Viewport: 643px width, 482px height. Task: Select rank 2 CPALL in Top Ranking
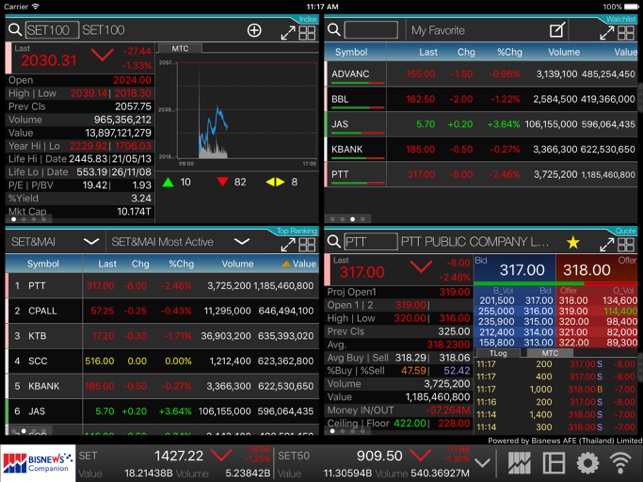pos(162,311)
